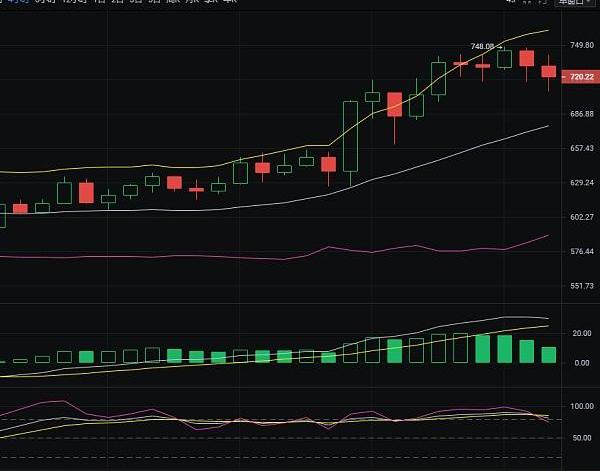This screenshot has height=471, width=600.
Task: Click the 686.88 price axis label
Action: click(582, 115)
